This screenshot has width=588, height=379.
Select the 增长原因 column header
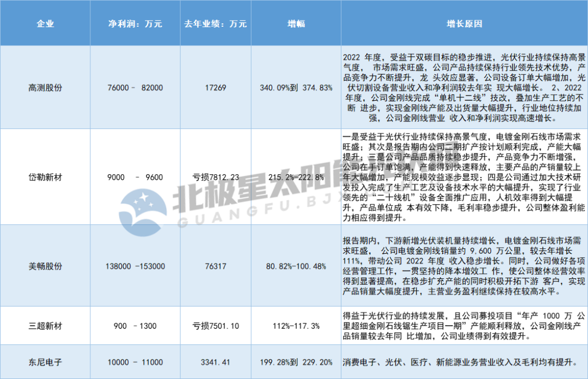464,24
